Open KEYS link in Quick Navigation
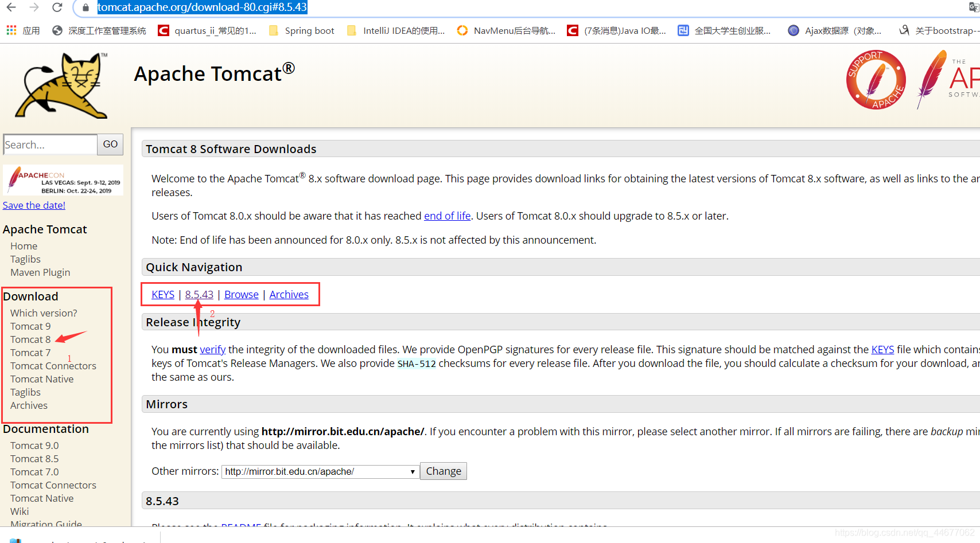Screen dimensions: 980x543 (x=163, y=294)
